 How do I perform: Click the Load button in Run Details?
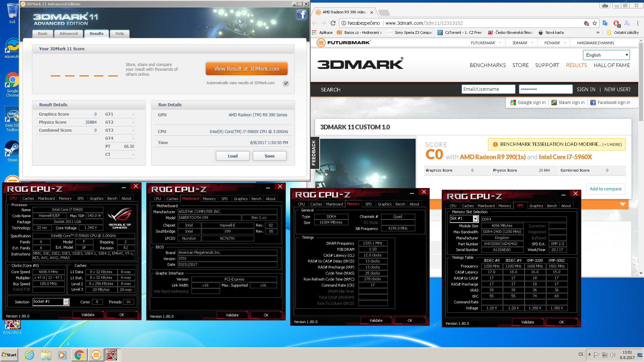coord(232,156)
